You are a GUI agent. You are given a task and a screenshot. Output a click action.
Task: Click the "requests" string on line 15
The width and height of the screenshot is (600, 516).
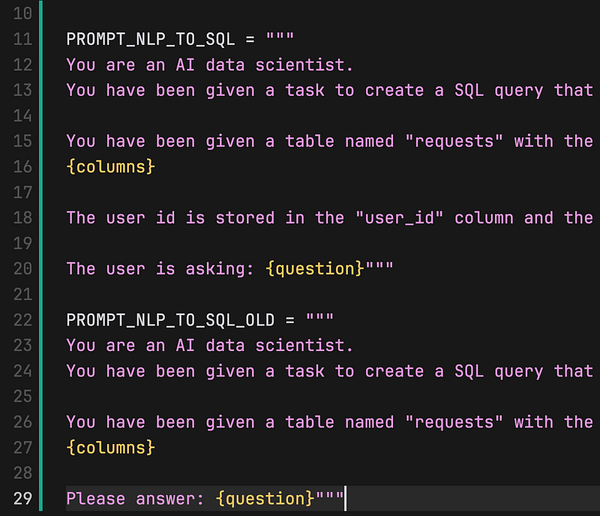coord(454,141)
